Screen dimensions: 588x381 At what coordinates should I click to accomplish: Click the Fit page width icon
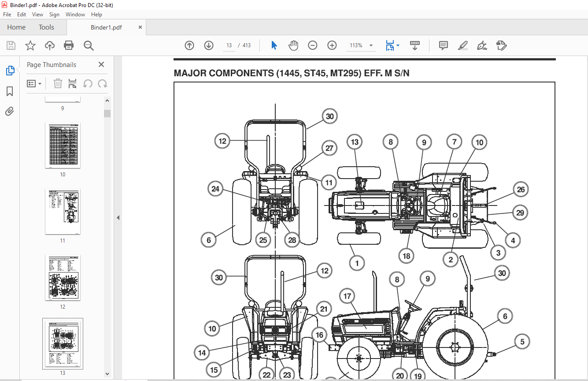390,45
